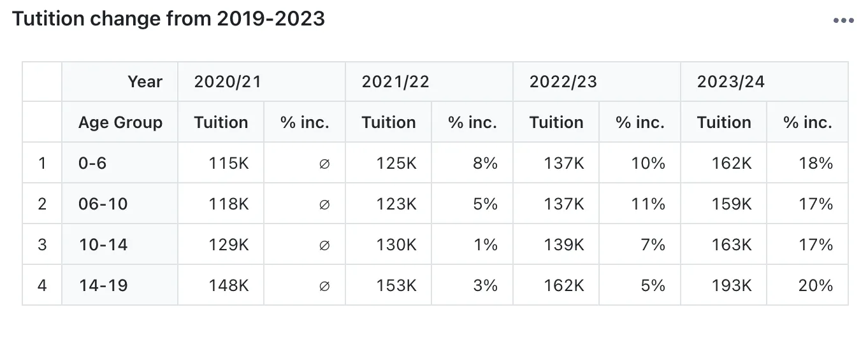Select the 2022/23 column header
868x349 pixels.
(x=597, y=82)
